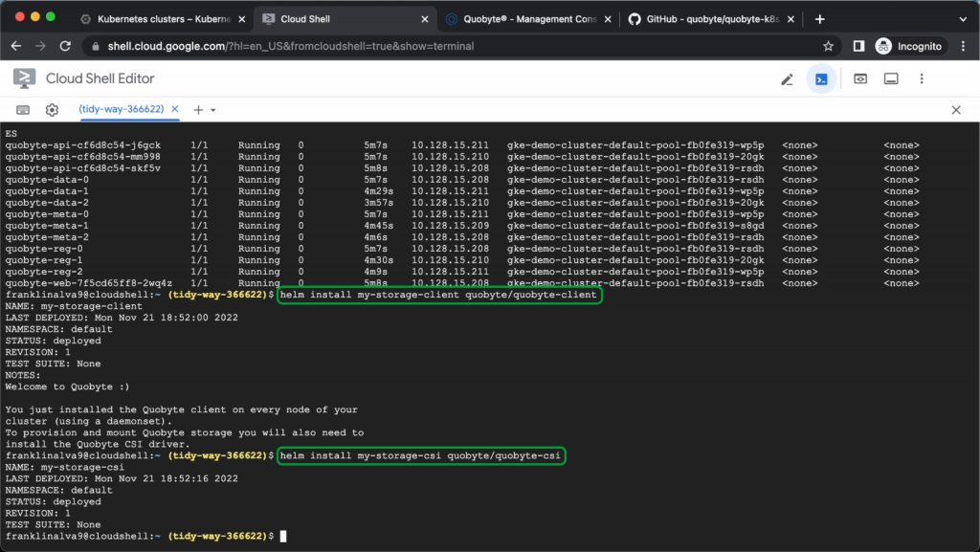
Task: Click the Cloud Shell Editor logo
Action: [x=24, y=78]
